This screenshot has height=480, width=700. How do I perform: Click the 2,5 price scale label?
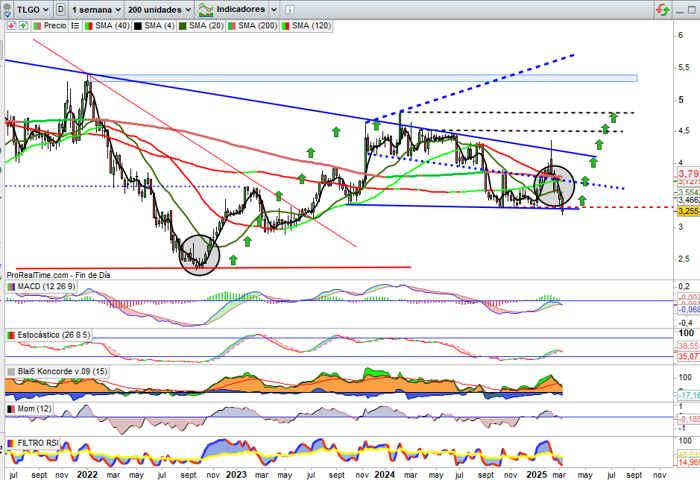coord(684,259)
